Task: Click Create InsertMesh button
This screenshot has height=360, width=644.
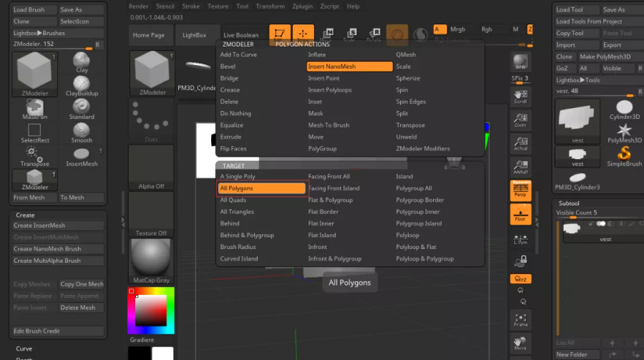Action: 57,225
